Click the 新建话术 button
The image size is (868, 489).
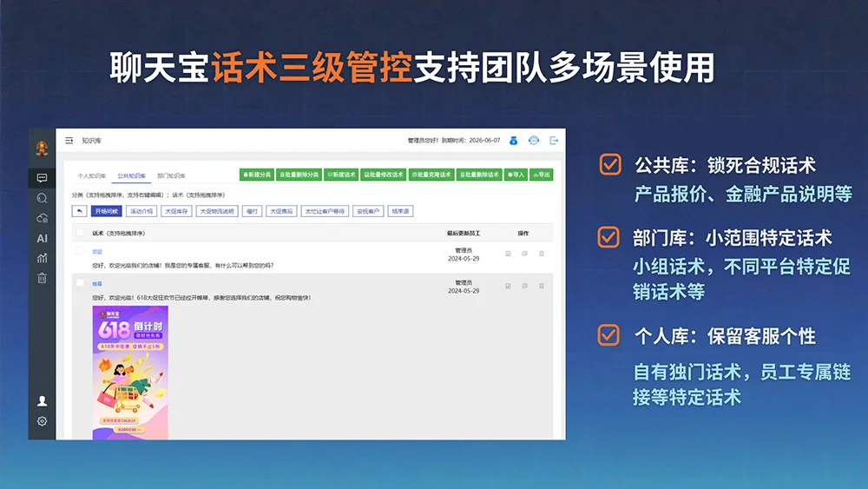point(341,175)
